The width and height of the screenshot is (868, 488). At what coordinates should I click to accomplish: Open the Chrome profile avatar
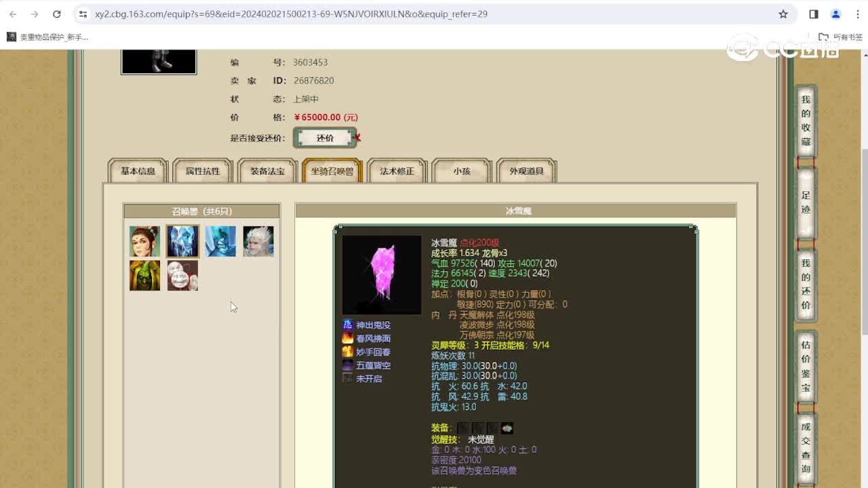835,14
